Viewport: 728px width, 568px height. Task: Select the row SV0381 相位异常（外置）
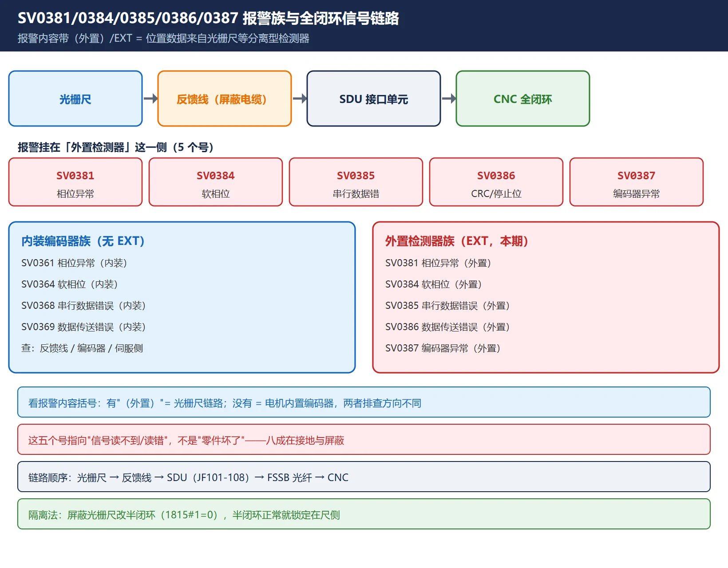[438, 263]
